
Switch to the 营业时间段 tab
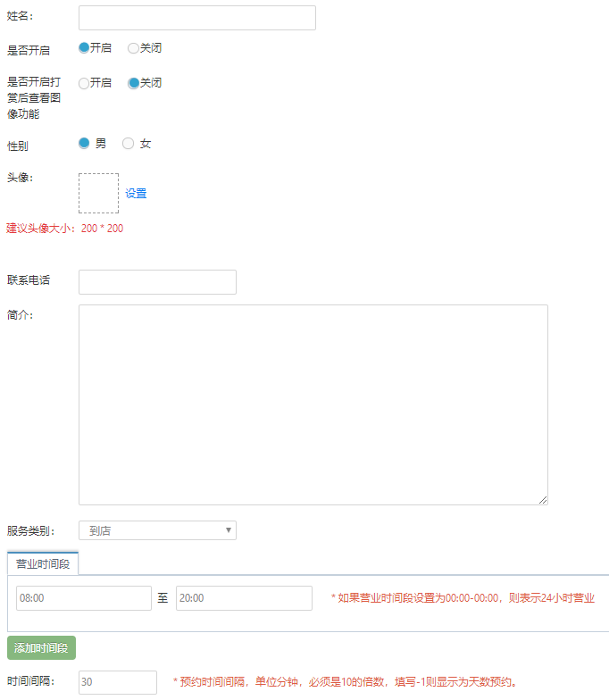coord(43,563)
